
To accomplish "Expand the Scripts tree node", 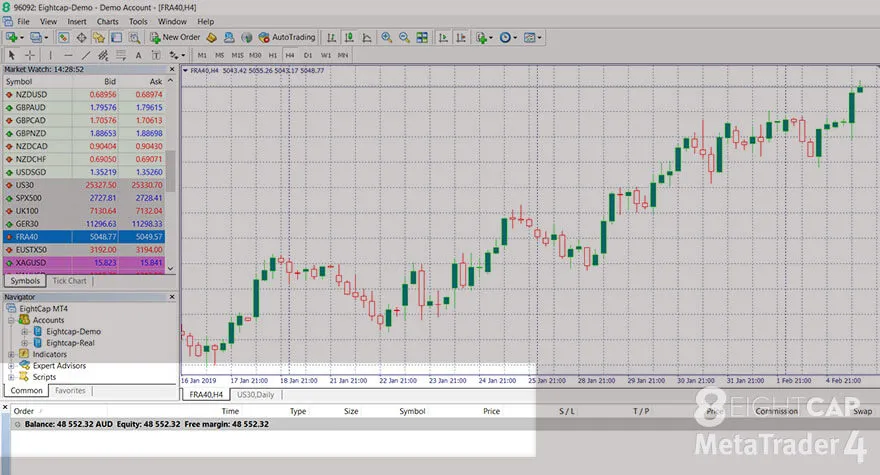I will click(11, 377).
